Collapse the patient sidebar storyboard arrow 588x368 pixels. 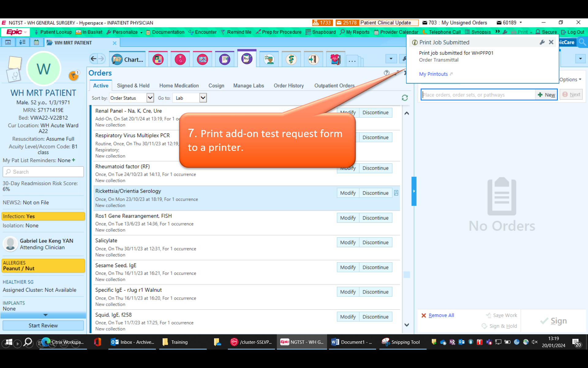(45, 315)
